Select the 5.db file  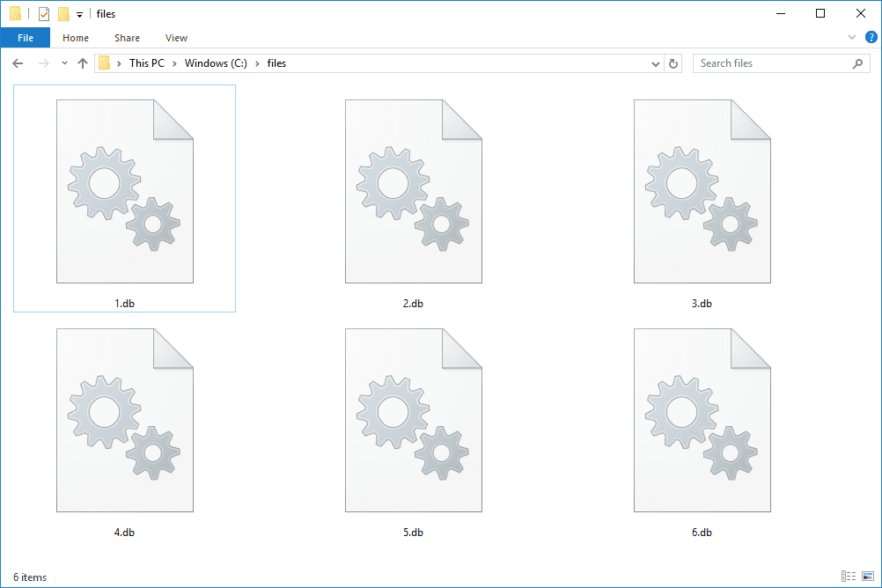coord(413,420)
